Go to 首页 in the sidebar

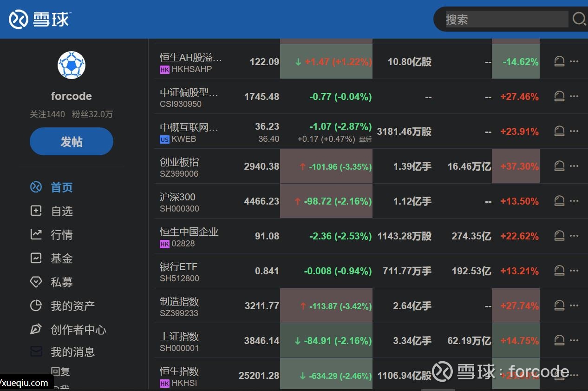point(62,187)
